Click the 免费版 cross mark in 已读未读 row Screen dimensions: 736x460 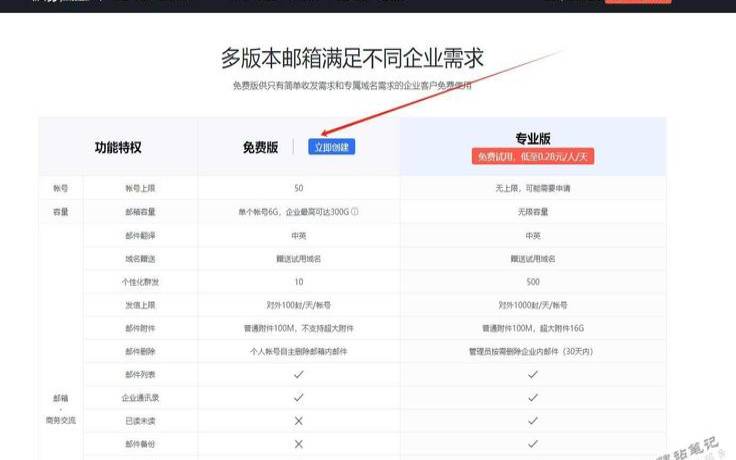click(299, 421)
